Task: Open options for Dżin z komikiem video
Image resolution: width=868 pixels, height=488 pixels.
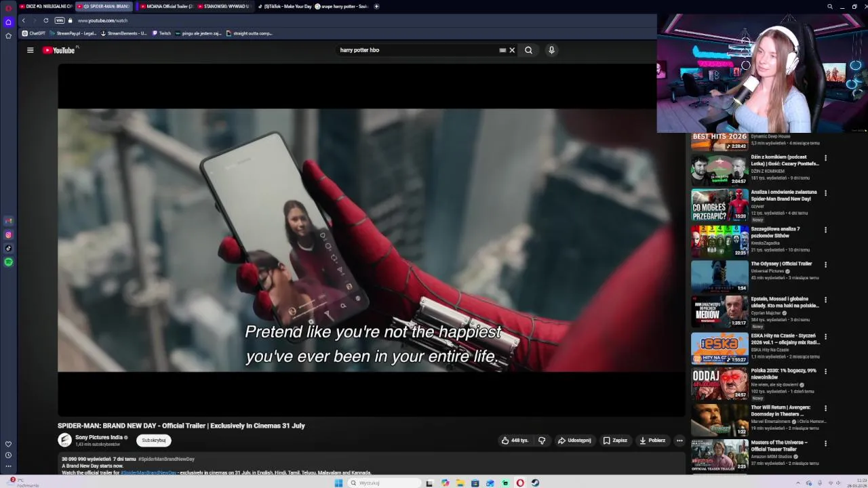Action: 825,158
